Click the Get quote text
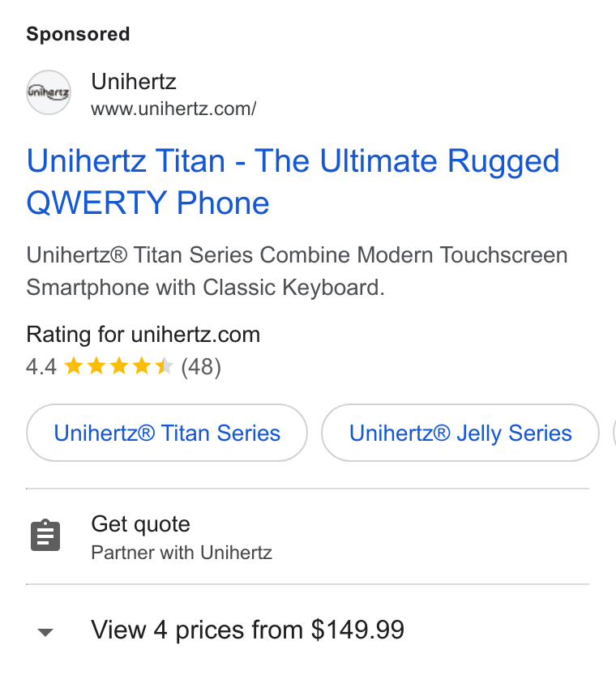This screenshot has height=679, width=616. [140, 524]
